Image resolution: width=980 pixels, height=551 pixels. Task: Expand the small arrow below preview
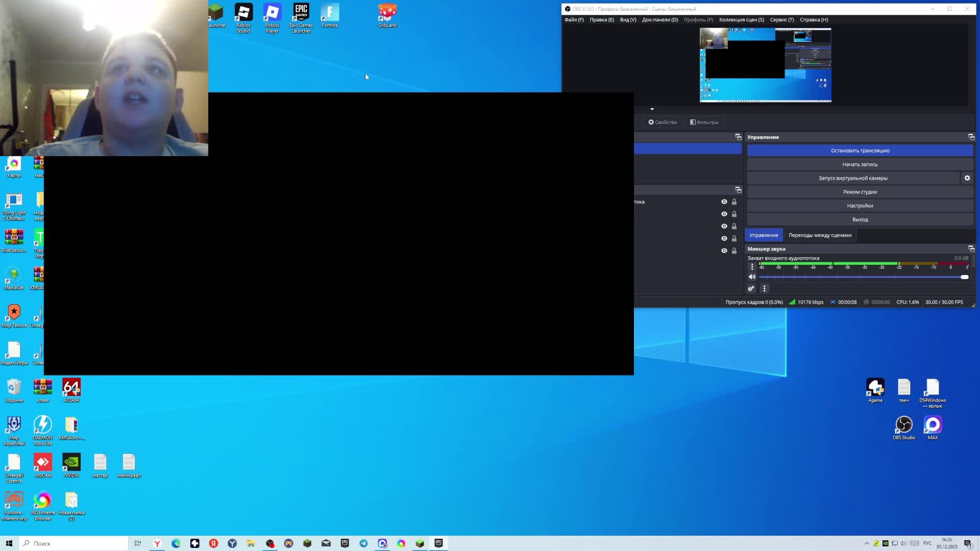pyautogui.click(x=652, y=109)
